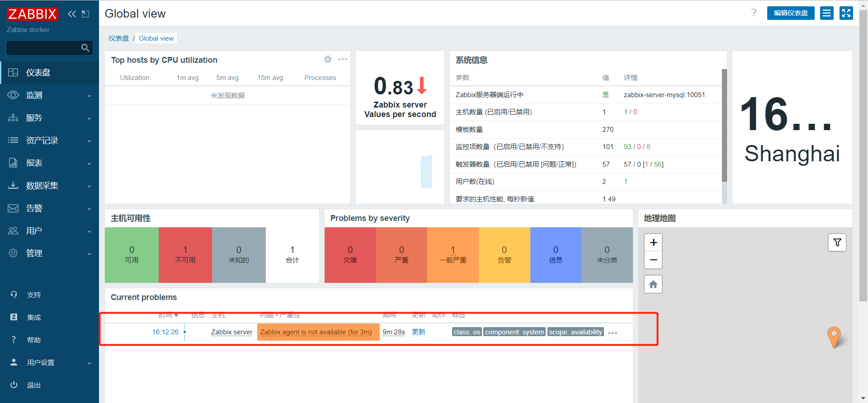This screenshot has width=868, height=403.
Task: Click the 数据采集 download icon
Action: point(13,185)
